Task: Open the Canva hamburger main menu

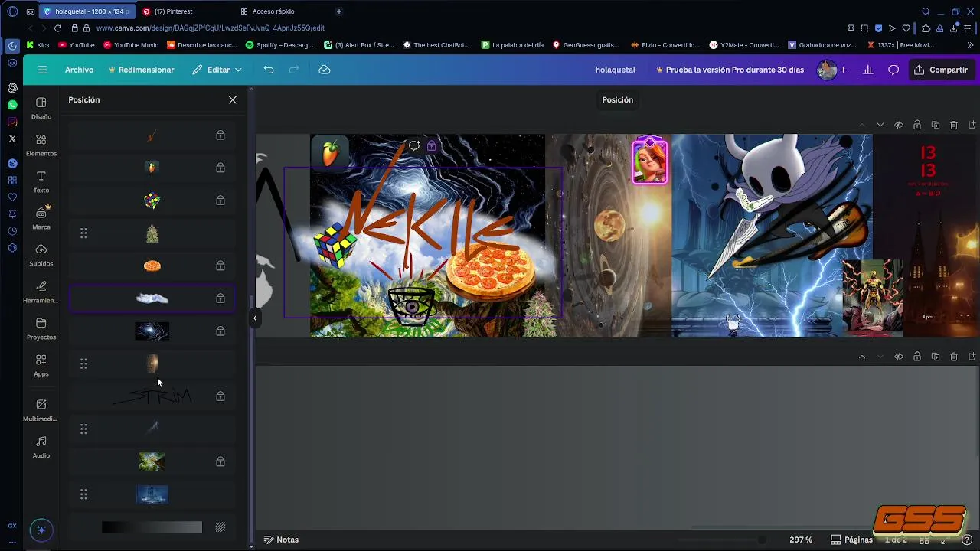Action: [x=42, y=70]
